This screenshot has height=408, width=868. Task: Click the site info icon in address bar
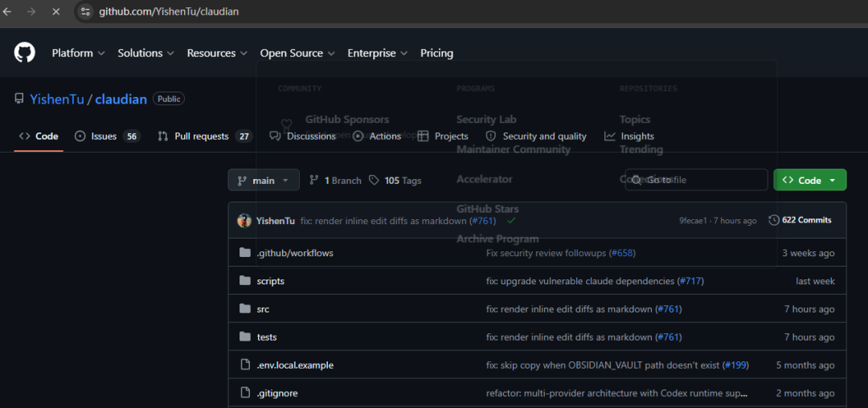point(84,11)
